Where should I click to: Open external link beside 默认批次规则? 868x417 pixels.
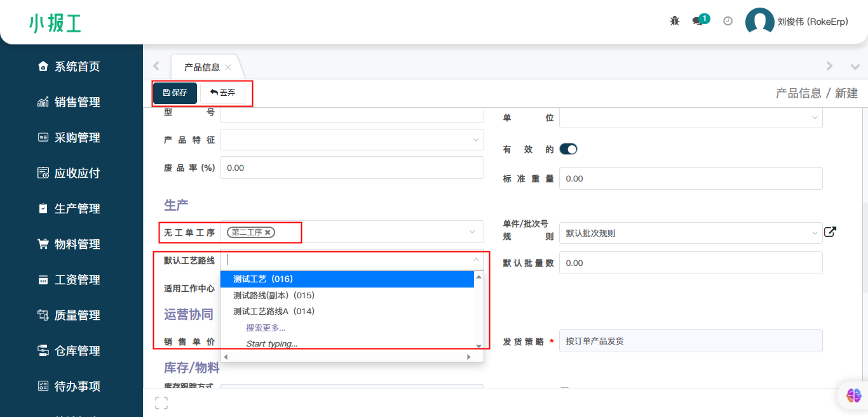coord(830,232)
